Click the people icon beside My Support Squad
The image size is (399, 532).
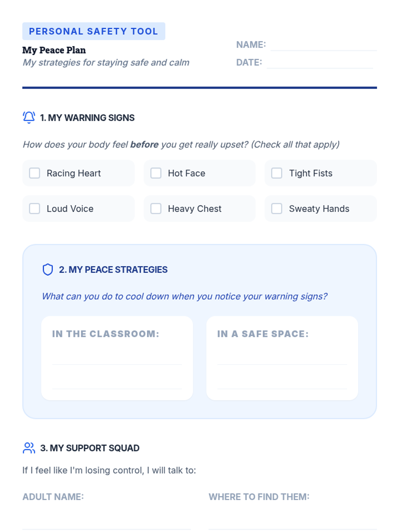coord(29,448)
